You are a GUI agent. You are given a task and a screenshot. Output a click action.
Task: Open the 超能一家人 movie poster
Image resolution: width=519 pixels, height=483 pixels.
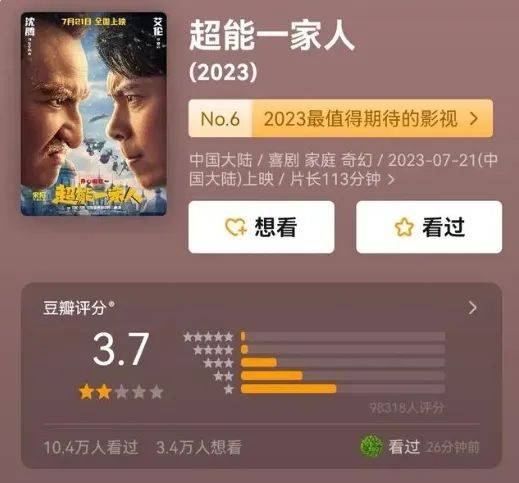tap(94, 114)
